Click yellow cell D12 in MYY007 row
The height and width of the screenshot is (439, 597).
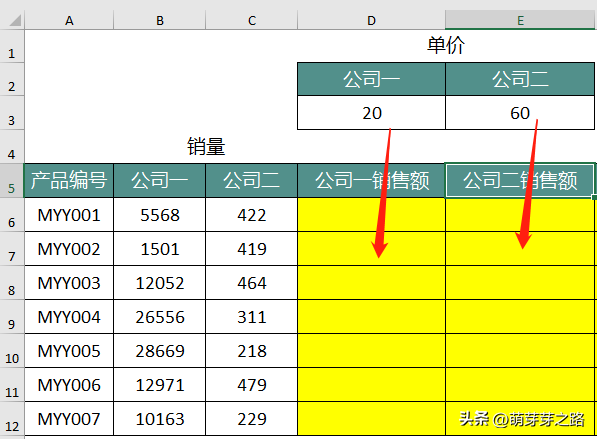371,418
